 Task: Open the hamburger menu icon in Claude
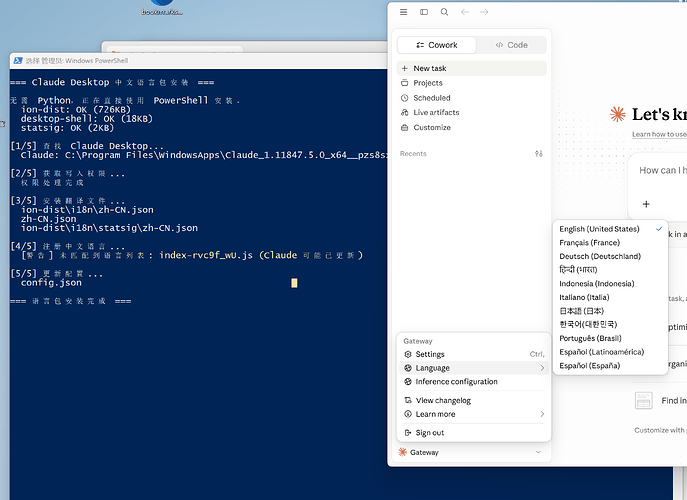click(403, 12)
